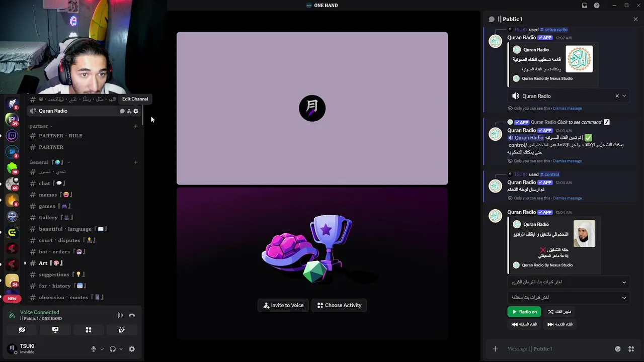Toggle headphones deafen for TSUKI
The height and width of the screenshot is (362, 644).
[x=113, y=349]
